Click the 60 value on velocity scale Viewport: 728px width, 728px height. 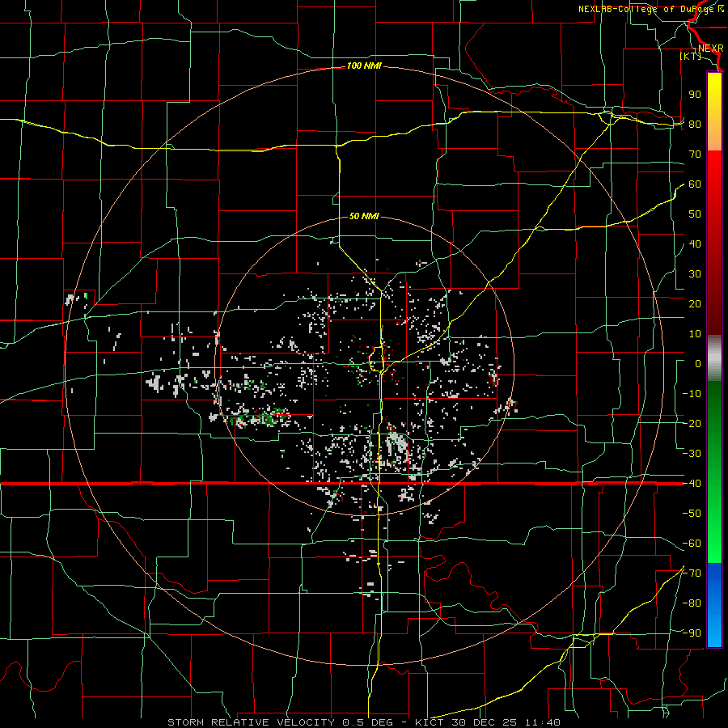[695, 184]
